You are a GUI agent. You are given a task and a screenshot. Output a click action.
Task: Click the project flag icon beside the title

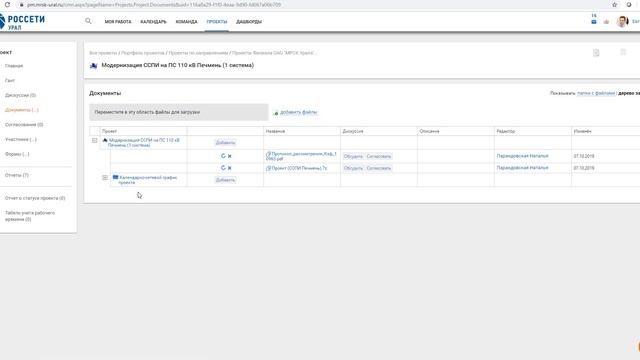pos(93,66)
